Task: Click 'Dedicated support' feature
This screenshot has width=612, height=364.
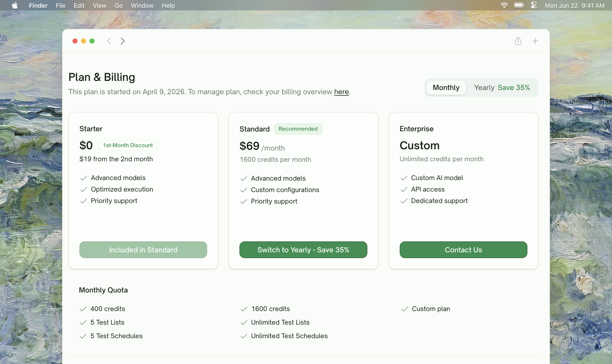Action: pyautogui.click(x=439, y=201)
